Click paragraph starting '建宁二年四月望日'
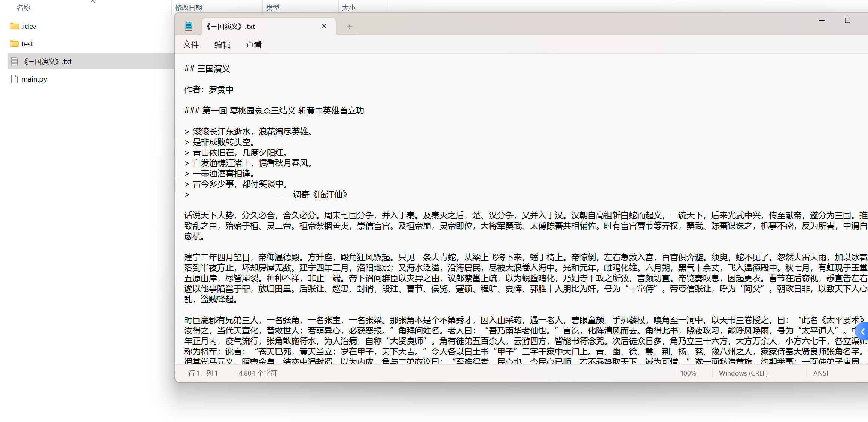Screen dimensions: 868x422 (526, 278)
